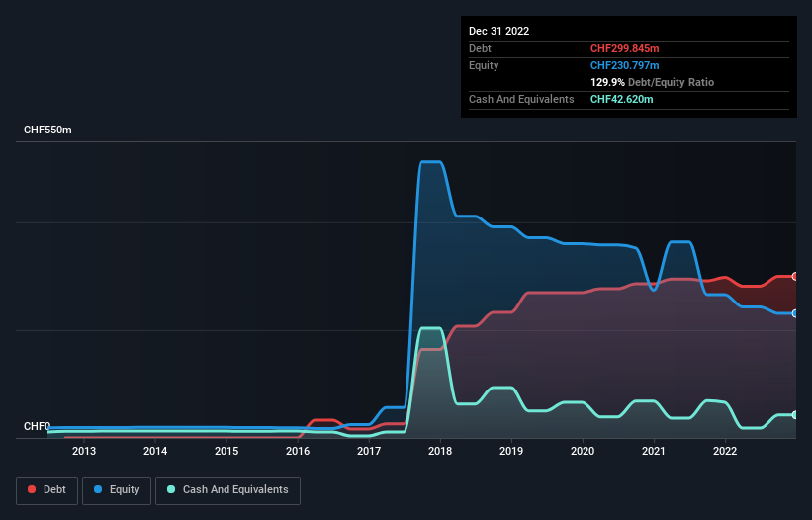Image resolution: width=812 pixels, height=520 pixels.
Task: Click the 2013 x-axis label
Action: (84, 451)
